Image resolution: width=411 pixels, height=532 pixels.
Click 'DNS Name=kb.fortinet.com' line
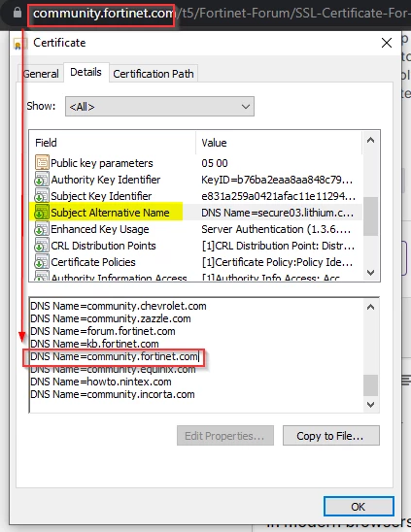tap(94, 344)
